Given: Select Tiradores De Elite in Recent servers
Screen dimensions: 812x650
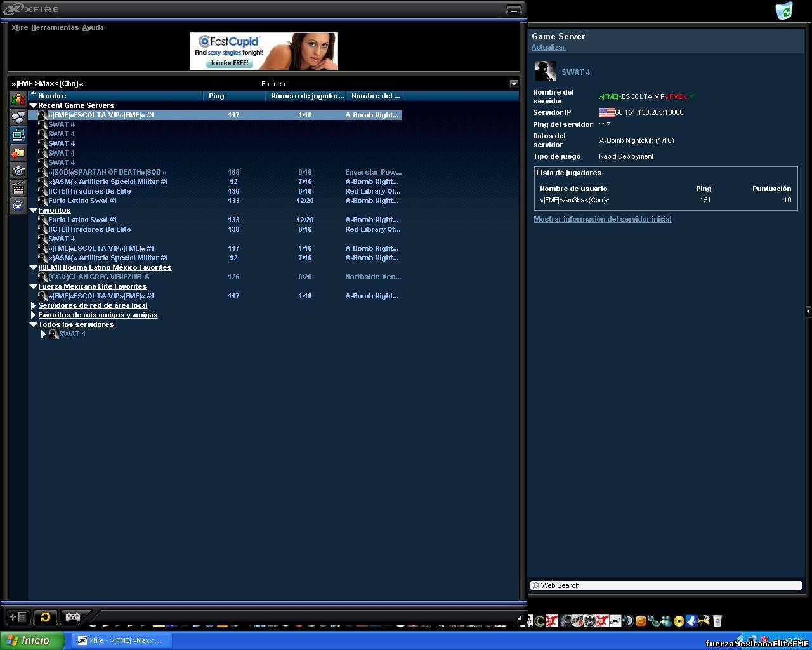Looking at the screenshot, I should [x=216, y=191].
